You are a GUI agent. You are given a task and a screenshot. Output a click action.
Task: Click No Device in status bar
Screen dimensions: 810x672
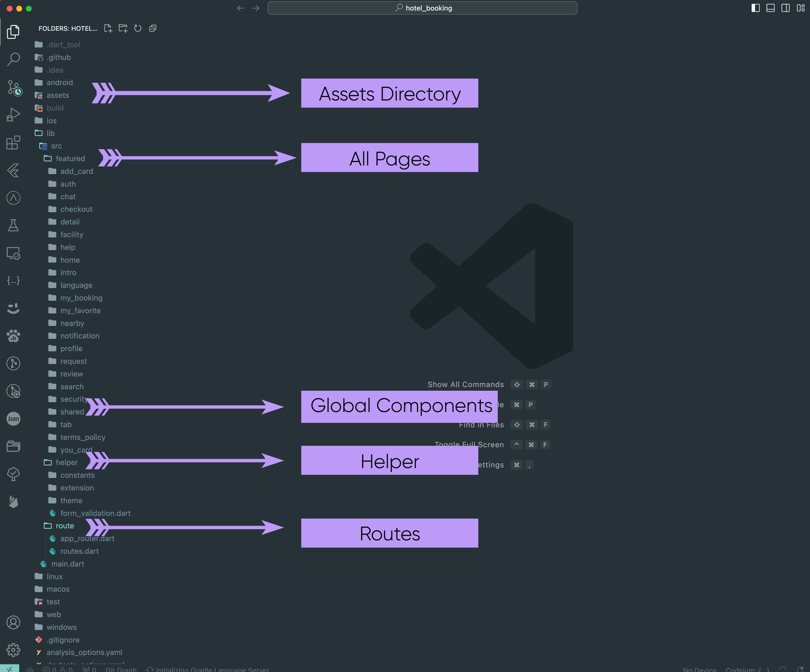pyautogui.click(x=699, y=669)
